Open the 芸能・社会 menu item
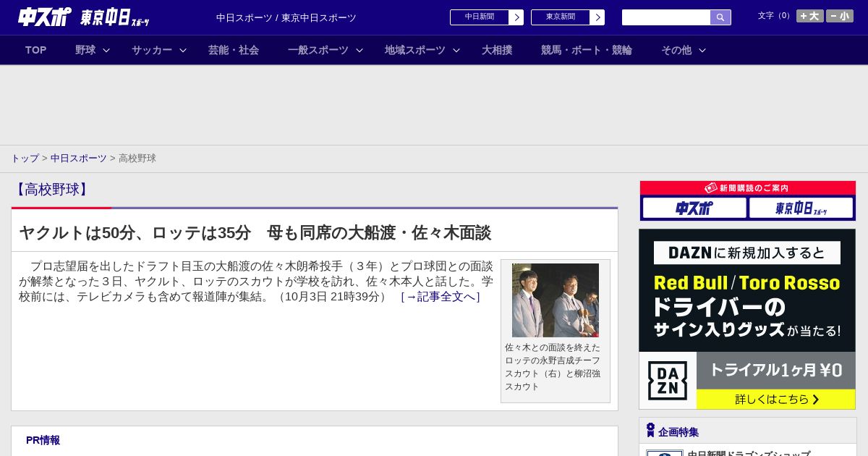 tap(234, 50)
